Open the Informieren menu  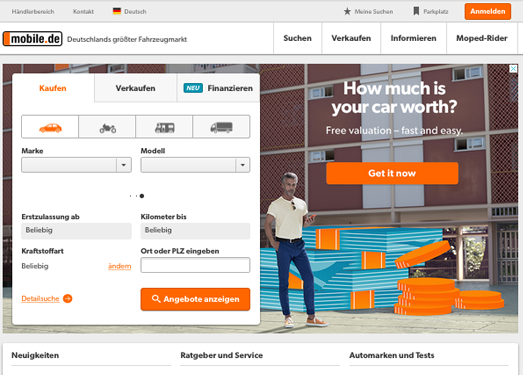coord(414,38)
